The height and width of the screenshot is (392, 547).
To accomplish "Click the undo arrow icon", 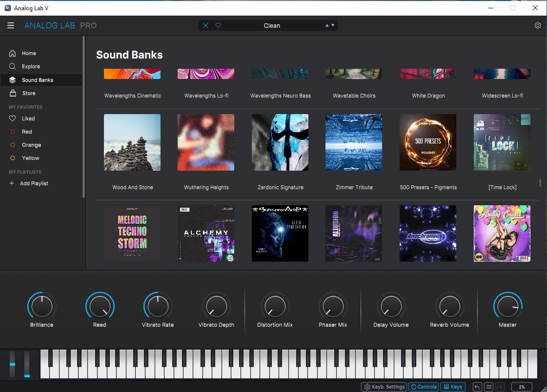I will tap(477, 387).
